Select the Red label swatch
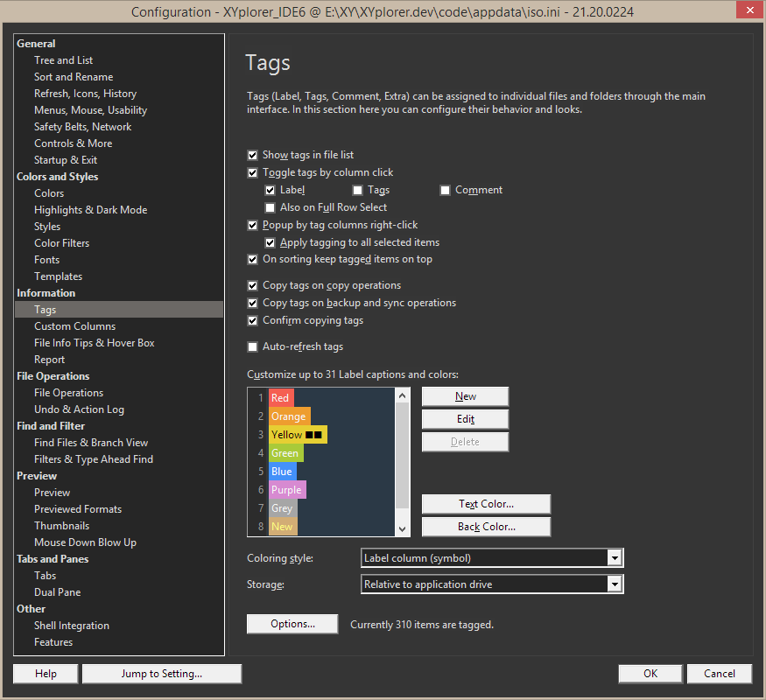766x700 pixels. point(280,398)
